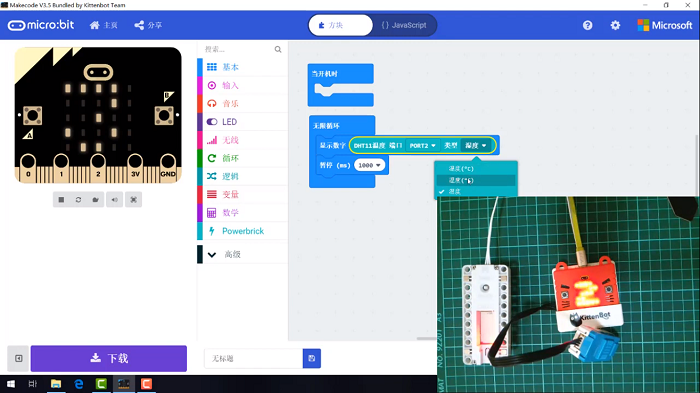Switch to the JavaScript editor tab
Screen dimensions: 700x393
(404, 25)
